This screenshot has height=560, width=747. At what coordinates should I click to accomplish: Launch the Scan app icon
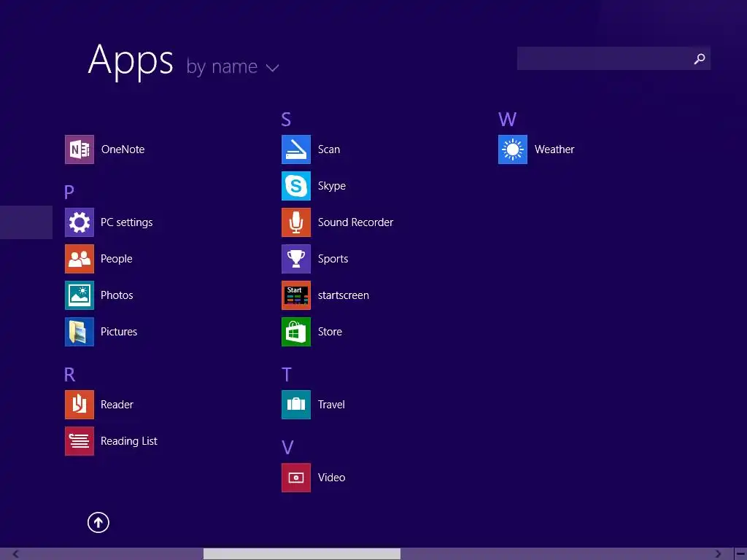pyautogui.click(x=296, y=149)
